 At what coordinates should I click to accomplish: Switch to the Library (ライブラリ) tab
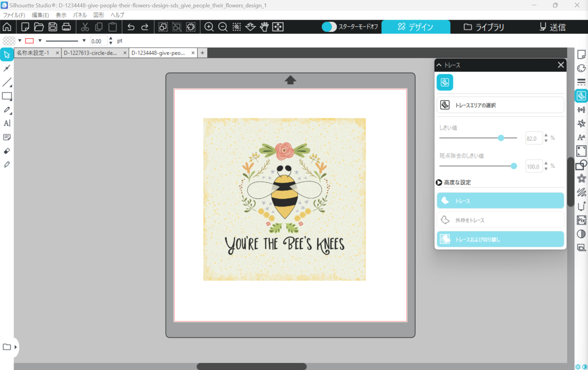pyautogui.click(x=484, y=27)
